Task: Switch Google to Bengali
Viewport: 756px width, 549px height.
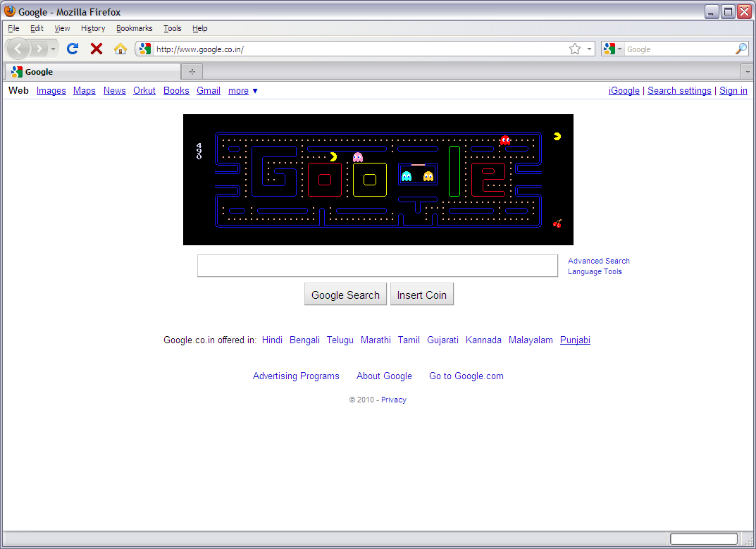Action: [304, 340]
